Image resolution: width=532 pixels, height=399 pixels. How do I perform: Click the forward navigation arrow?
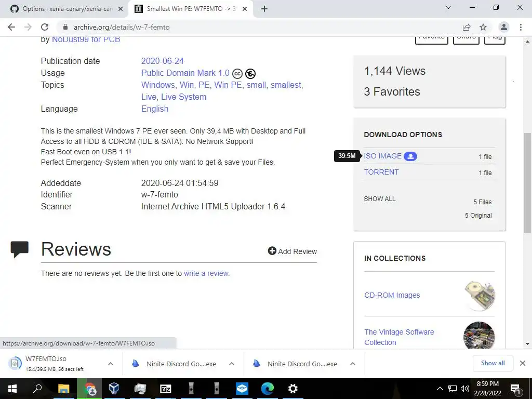tap(28, 27)
